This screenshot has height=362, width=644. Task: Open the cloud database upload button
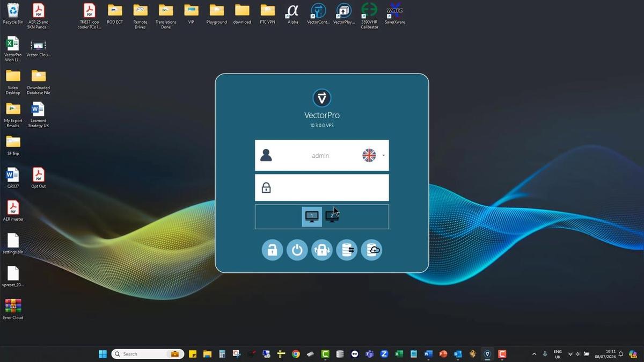[x=371, y=250]
